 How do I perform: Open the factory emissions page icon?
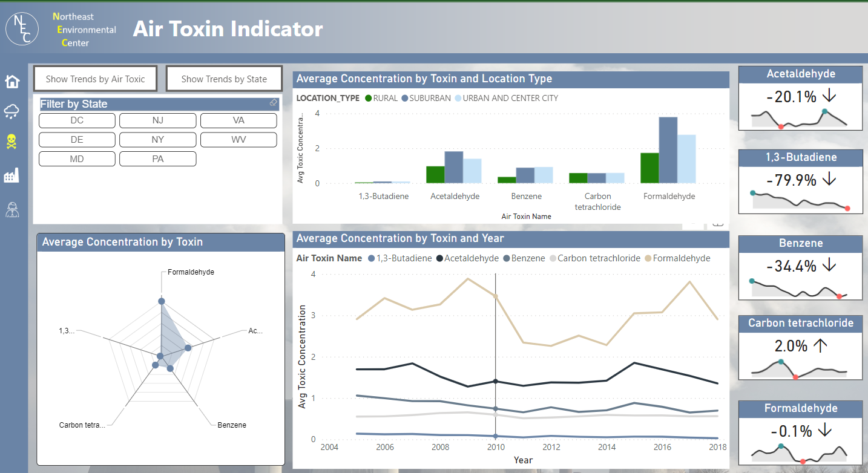[x=12, y=176]
